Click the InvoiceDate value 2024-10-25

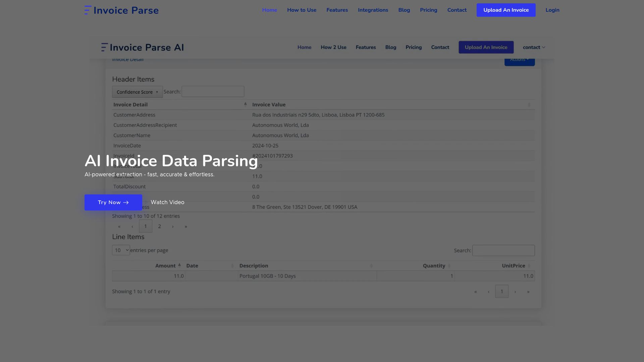(265, 145)
